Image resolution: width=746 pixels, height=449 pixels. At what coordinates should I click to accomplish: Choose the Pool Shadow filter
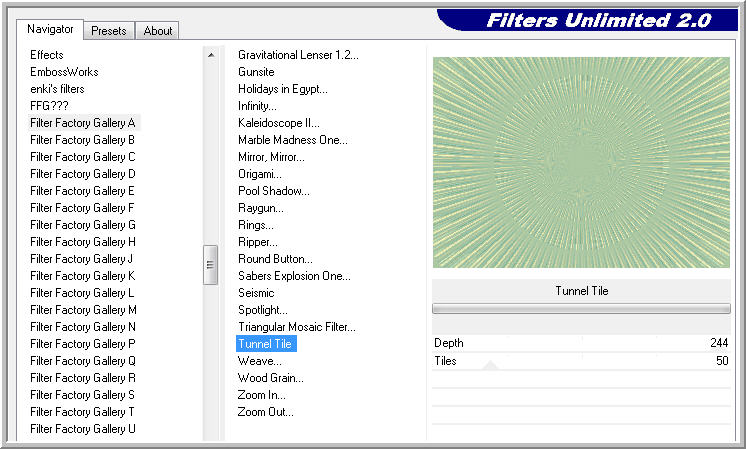pyautogui.click(x=274, y=191)
